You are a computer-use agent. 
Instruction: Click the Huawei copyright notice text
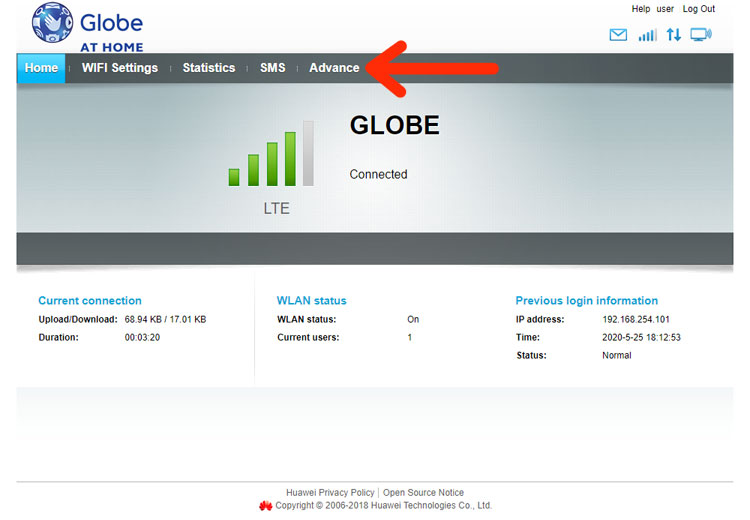[384, 505]
